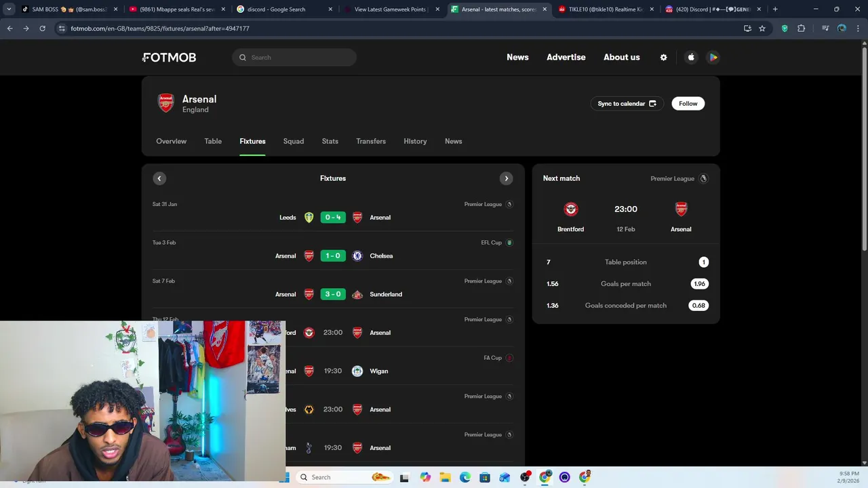Open File Explorer from the taskbar
The width and height of the screenshot is (868, 488).
click(445, 477)
